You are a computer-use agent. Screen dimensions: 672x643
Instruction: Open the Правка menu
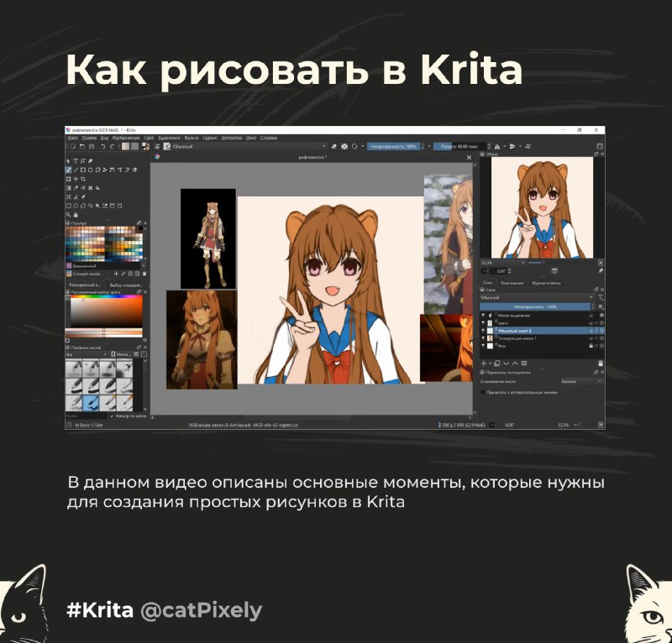click(x=89, y=138)
